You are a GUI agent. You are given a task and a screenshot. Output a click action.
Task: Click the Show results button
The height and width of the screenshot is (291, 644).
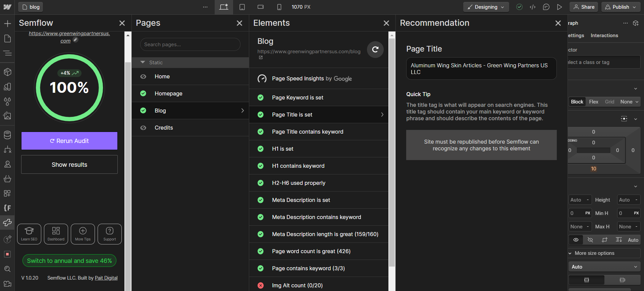(69, 164)
